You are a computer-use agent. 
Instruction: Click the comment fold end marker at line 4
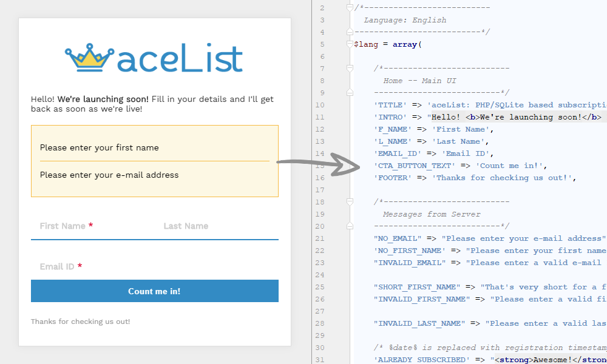coord(350,32)
